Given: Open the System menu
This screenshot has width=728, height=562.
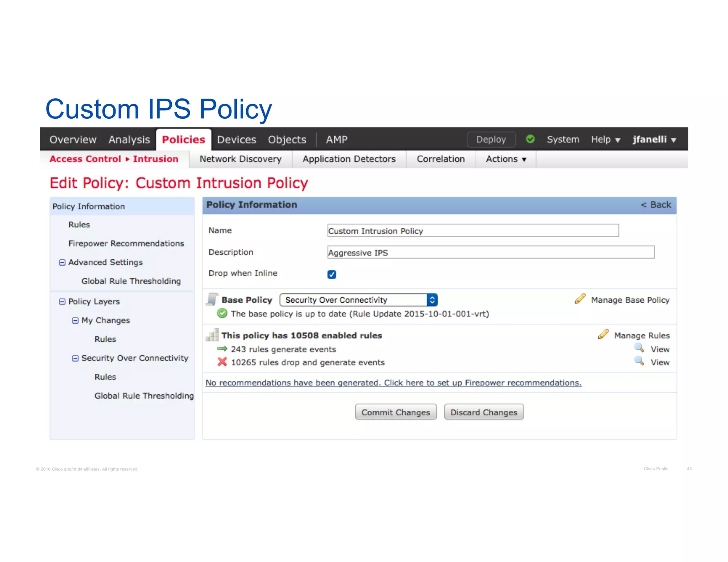Looking at the screenshot, I should 563,139.
